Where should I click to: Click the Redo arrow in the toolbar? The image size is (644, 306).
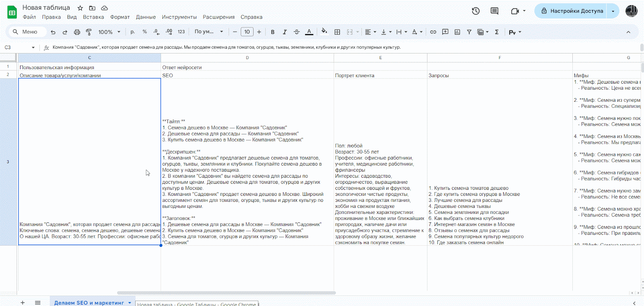(65, 32)
